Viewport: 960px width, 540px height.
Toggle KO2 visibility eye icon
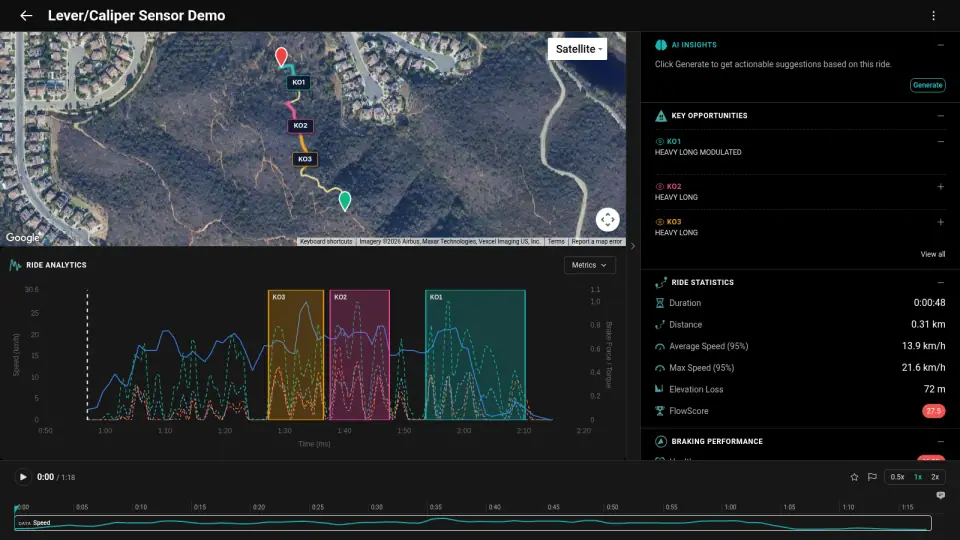[x=659, y=187]
